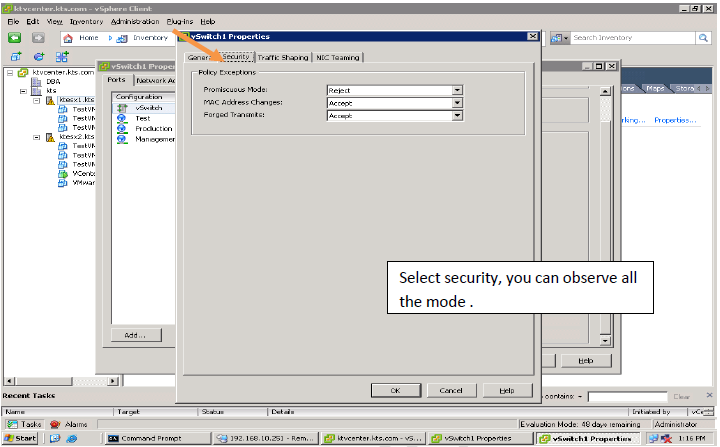Switch to Command Prompt taskbar button
Image resolution: width=720 pixels, height=447 pixels.
(158, 438)
